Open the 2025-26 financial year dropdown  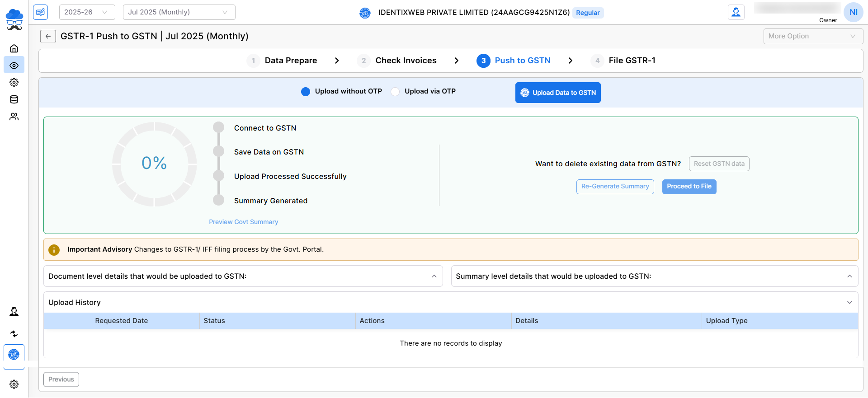(87, 12)
